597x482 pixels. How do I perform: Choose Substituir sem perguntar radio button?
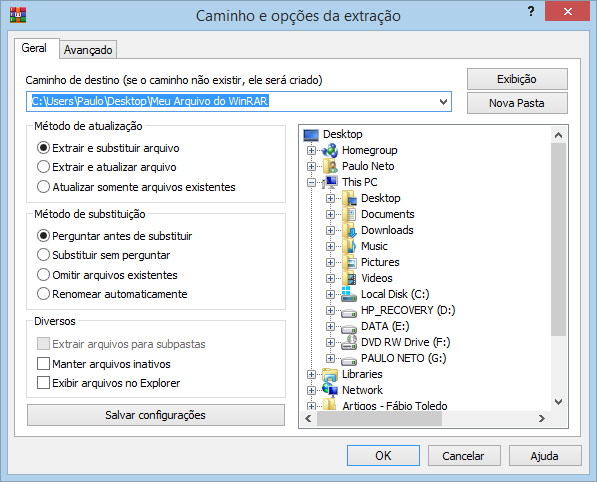pyautogui.click(x=43, y=255)
